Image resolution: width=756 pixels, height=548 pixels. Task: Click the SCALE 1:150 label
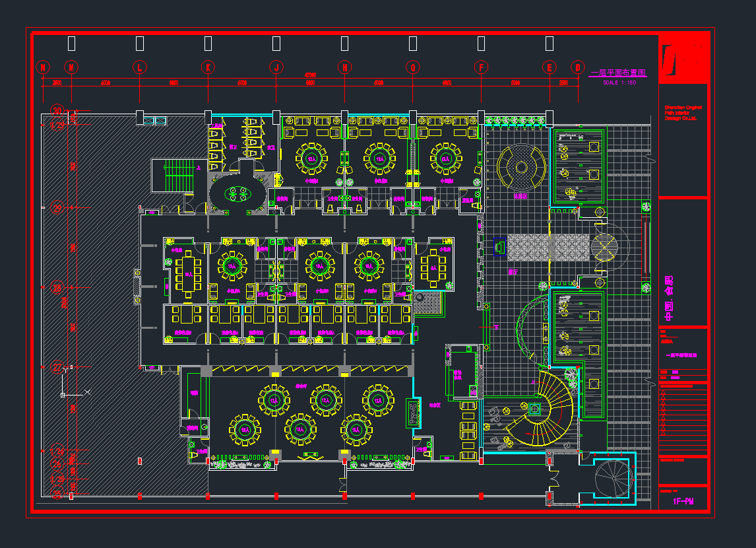(x=619, y=83)
